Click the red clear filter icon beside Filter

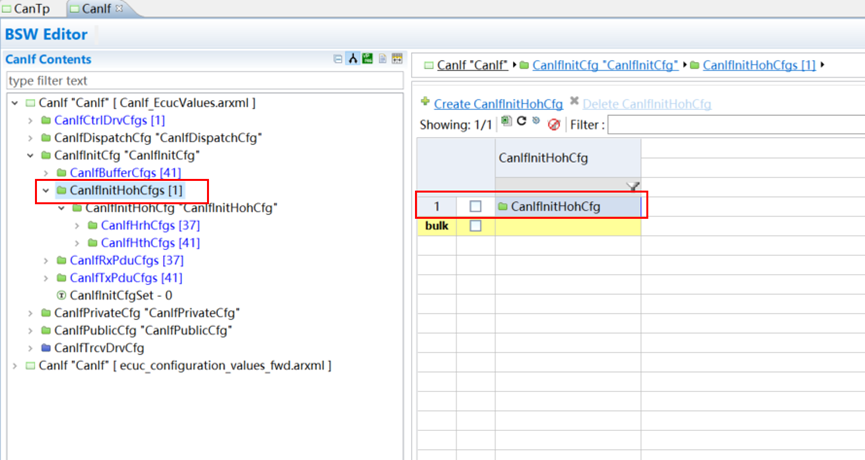click(554, 125)
